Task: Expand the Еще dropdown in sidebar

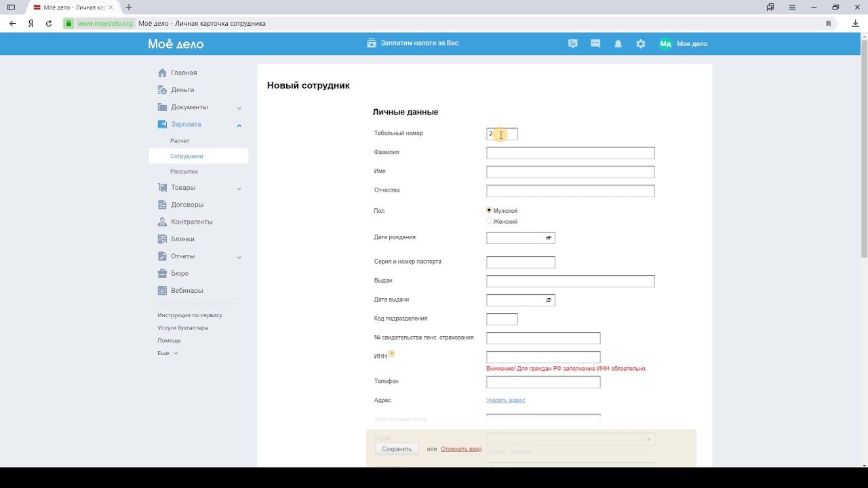Action: pos(167,353)
